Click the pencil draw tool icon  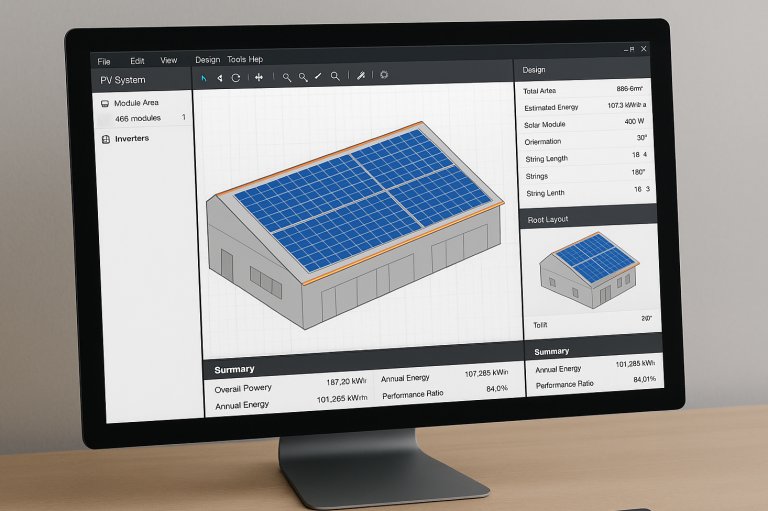318,76
